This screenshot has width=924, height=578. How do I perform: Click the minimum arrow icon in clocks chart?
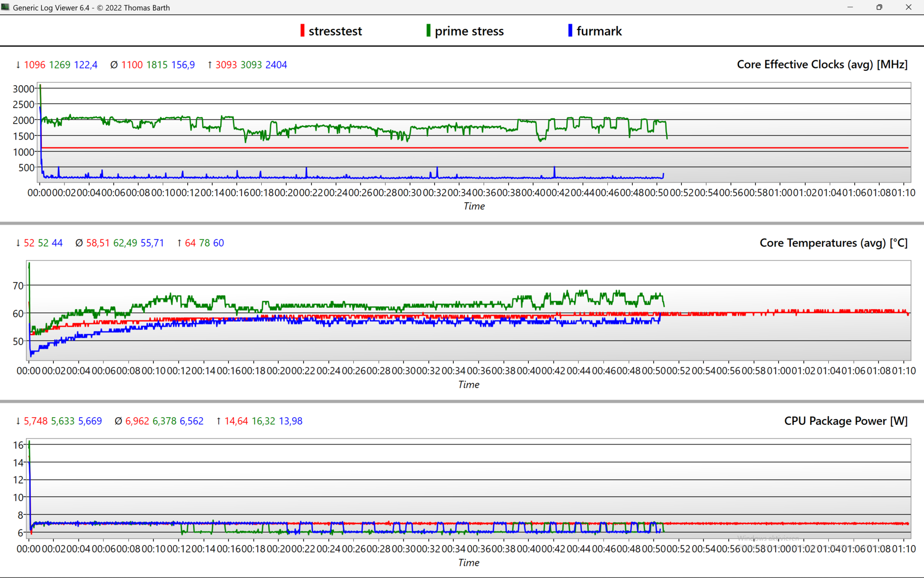[18, 65]
